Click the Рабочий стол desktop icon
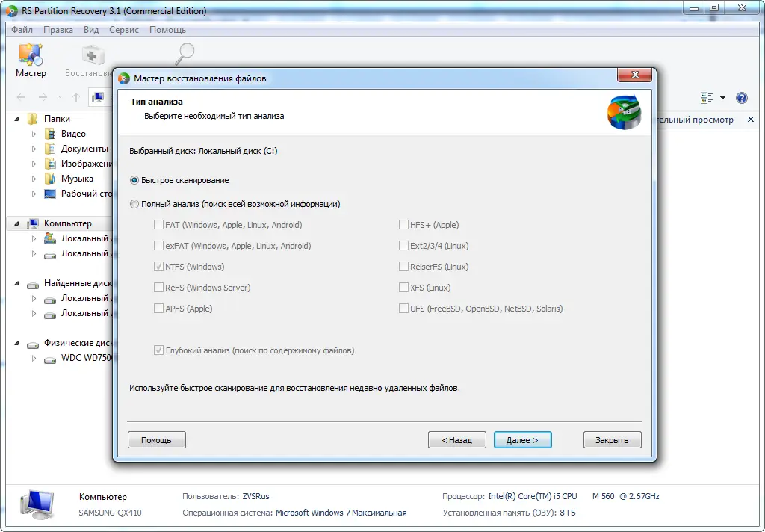 tap(50, 194)
